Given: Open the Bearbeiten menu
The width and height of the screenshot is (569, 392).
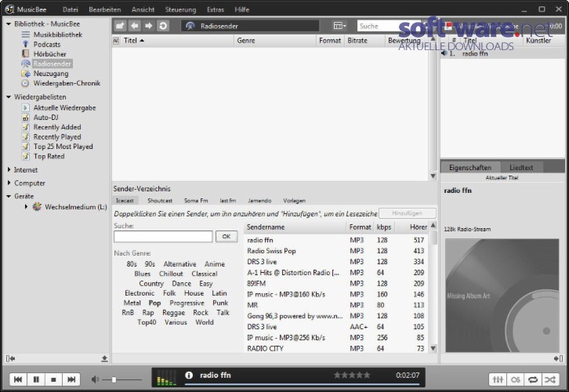Looking at the screenshot, I should (x=105, y=9).
